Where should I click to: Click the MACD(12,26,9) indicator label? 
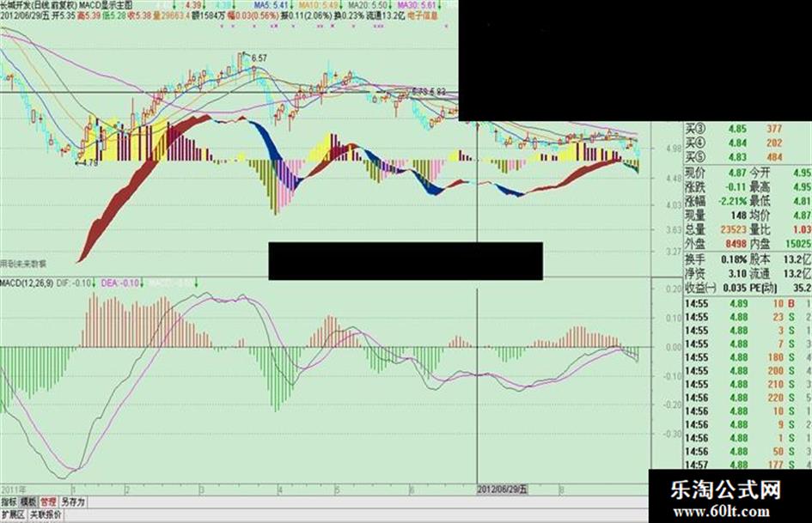click(27, 283)
